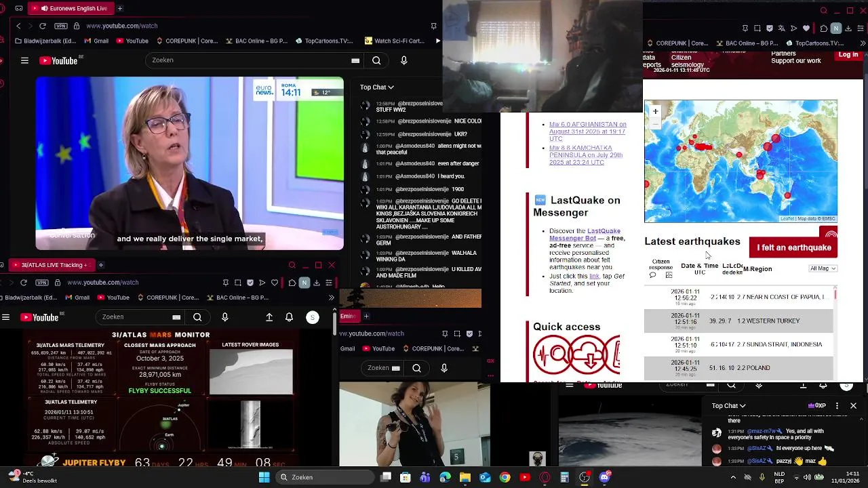Open Easy Setup in 3I/ATLAS window toolbar

point(329,283)
